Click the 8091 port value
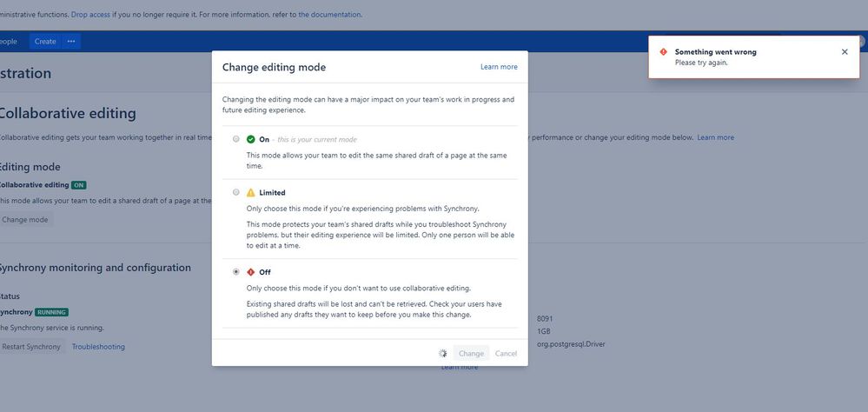The image size is (868, 412). coord(545,318)
